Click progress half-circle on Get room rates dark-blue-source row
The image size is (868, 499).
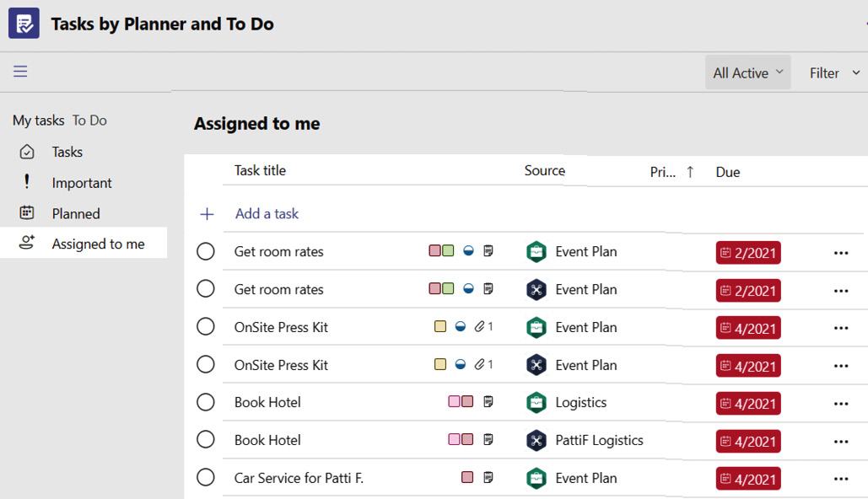tap(468, 288)
